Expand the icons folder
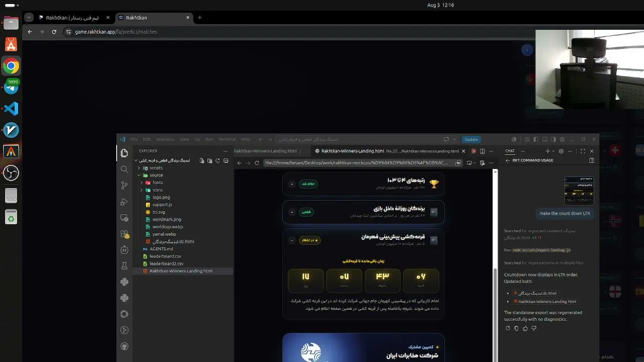 tap(141, 190)
